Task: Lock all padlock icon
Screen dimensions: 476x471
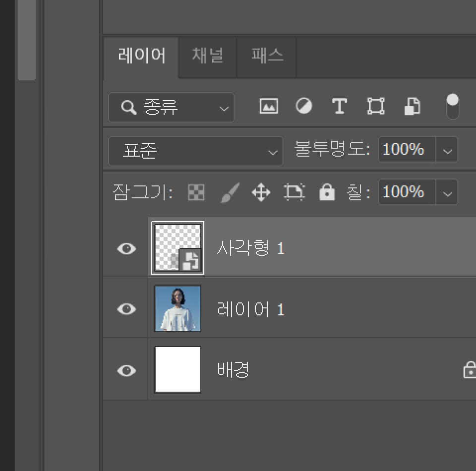Action: tap(327, 192)
